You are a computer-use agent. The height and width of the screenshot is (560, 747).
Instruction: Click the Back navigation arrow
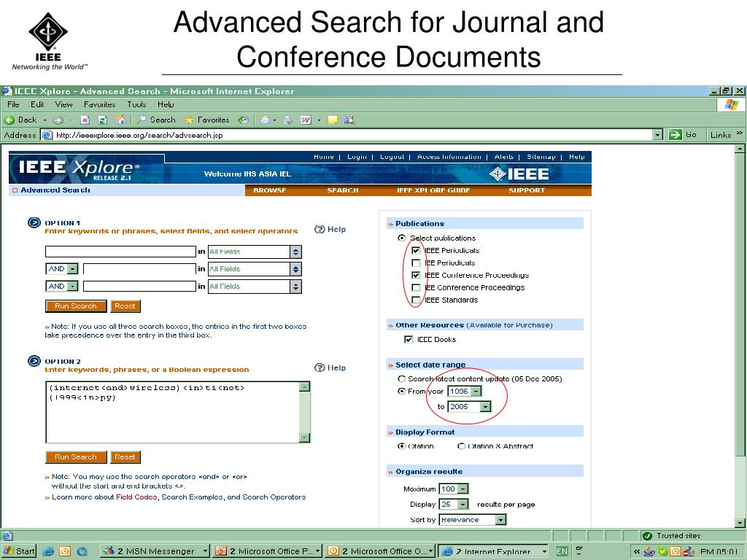click(x=9, y=120)
